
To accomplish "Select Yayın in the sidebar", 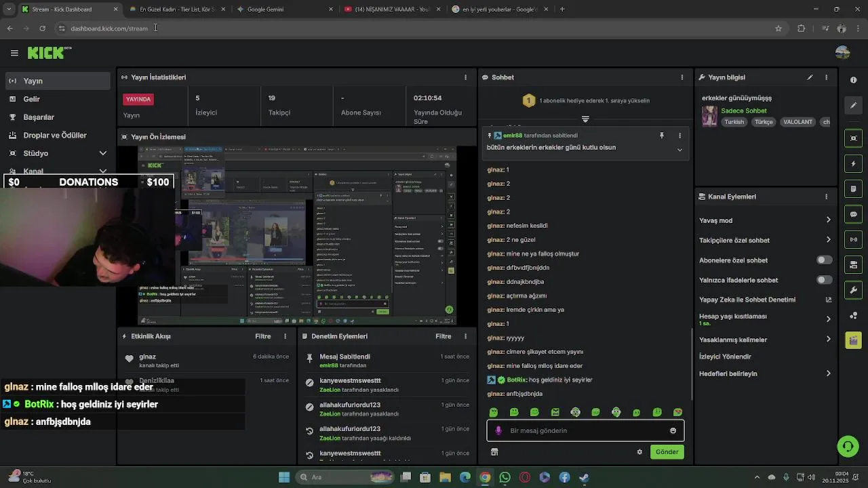I will point(56,81).
